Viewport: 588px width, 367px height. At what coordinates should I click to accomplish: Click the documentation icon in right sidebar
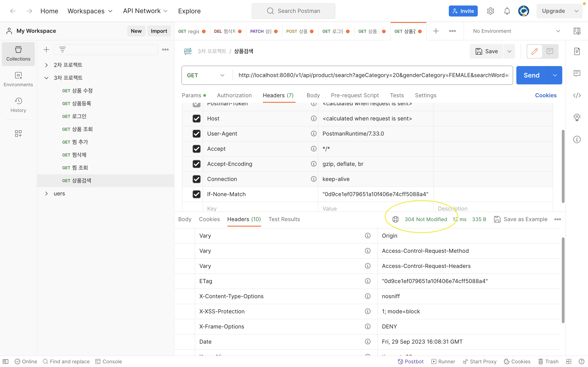tap(577, 51)
